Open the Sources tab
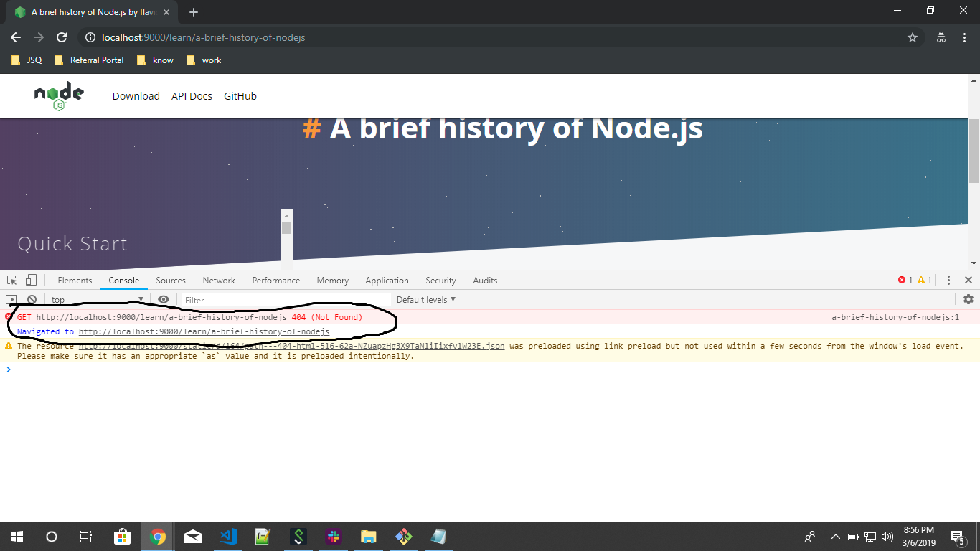This screenshot has width=980, height=551. point(171,281)
